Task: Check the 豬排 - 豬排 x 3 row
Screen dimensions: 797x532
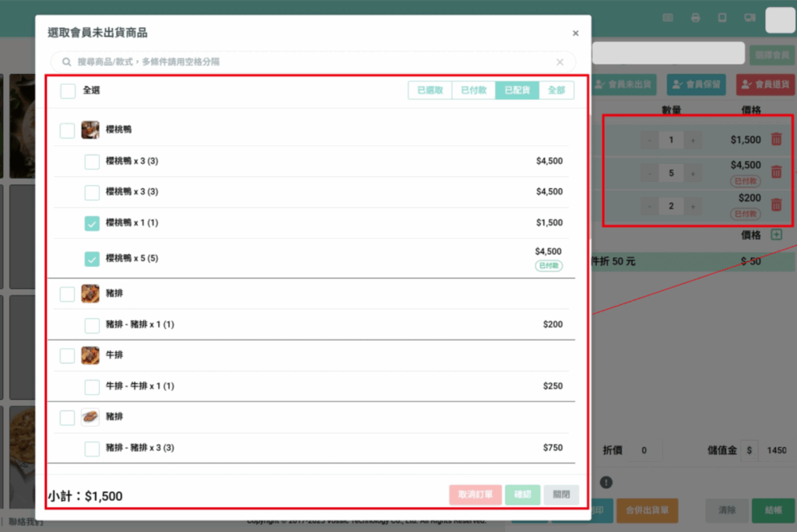Action: click(x=92, y=449)
